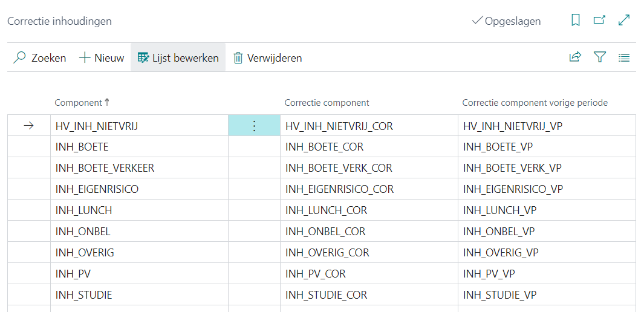The width and height of the screenshot is (644, 312).
Task: Open the Zoeken search action
Action: pos(40,58)
